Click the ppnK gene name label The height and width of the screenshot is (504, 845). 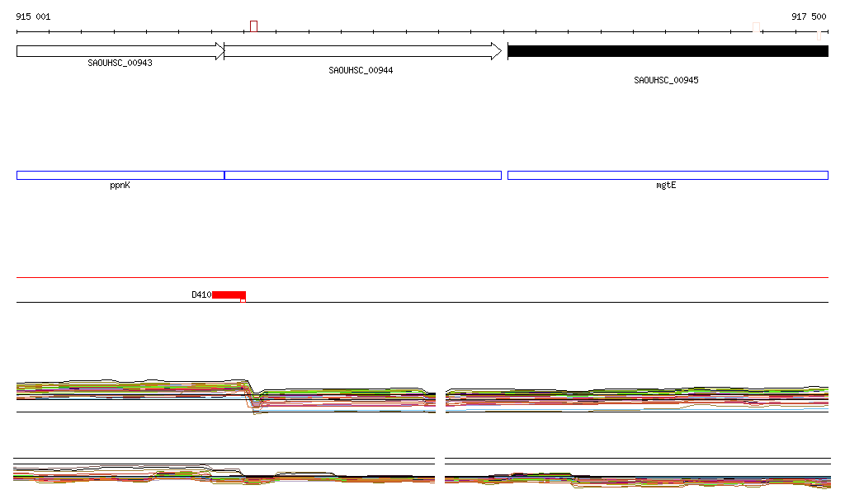tap(120, 186)
